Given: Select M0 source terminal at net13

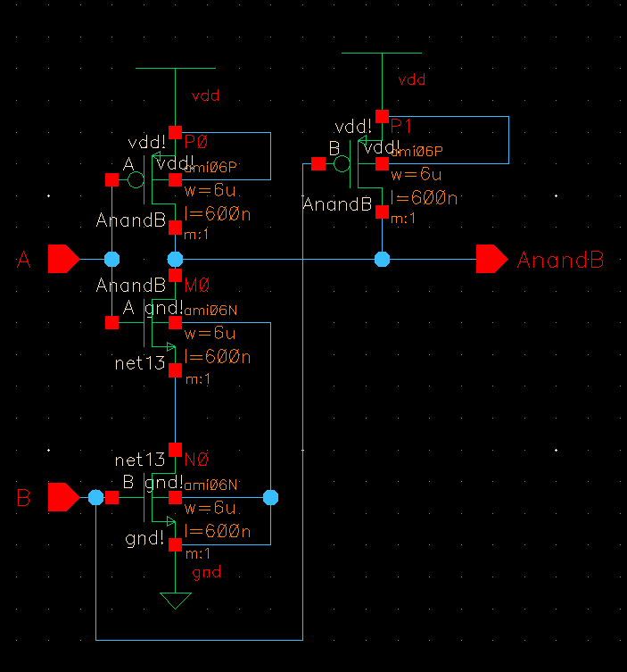Looking at the screenshot, I should tap(175, 370).
